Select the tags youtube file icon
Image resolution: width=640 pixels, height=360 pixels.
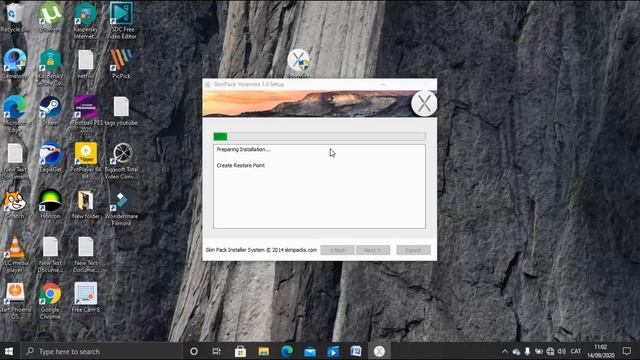point(121,111)
